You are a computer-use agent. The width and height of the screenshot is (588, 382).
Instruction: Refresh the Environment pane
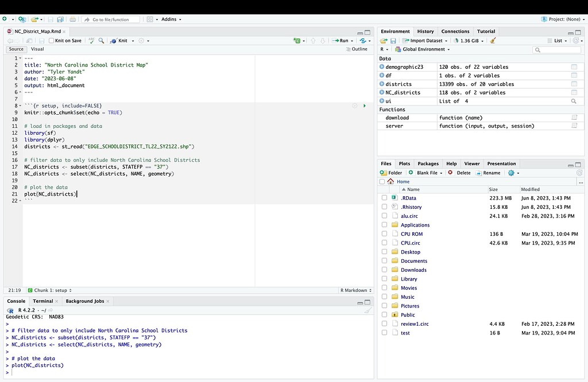(x=576, y=41)
